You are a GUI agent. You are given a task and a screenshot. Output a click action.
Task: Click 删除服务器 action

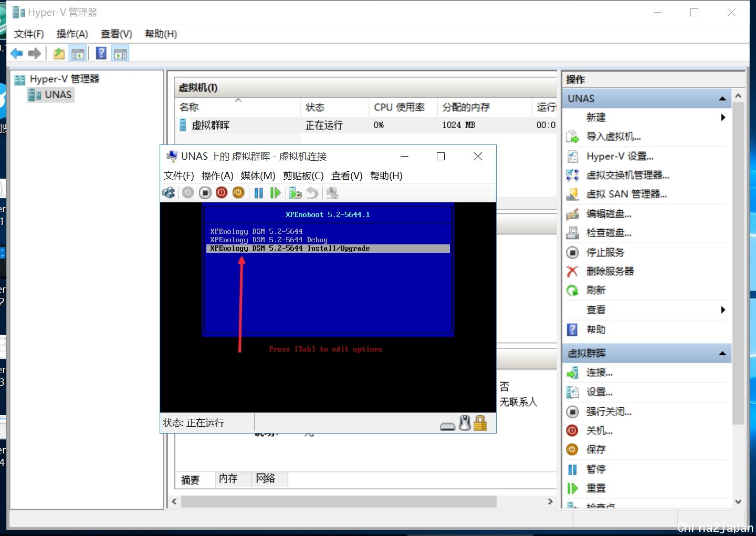pos(610,271)
